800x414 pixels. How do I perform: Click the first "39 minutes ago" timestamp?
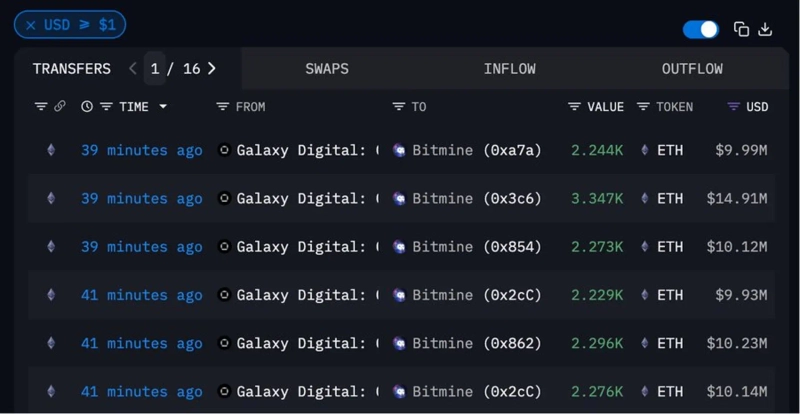(x=141, y=150)
